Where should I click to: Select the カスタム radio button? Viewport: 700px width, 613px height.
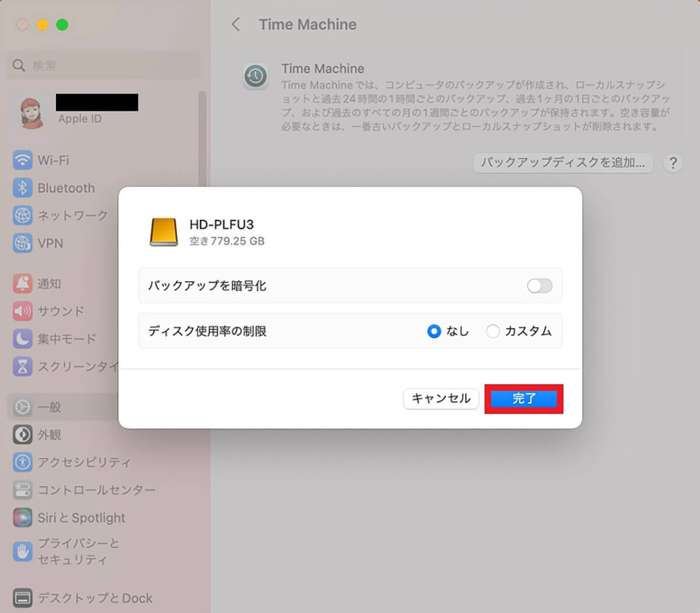pyautogui.click(x=493, y=331)
